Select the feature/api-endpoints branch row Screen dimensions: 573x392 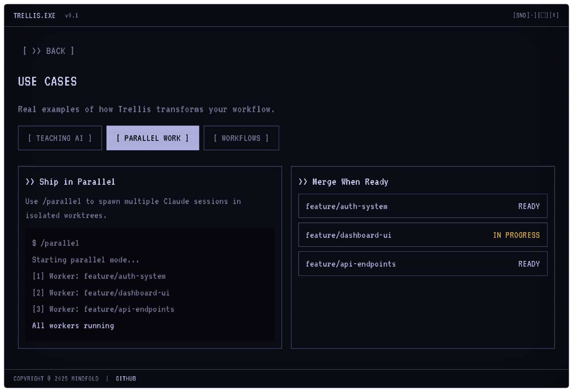click(423, 264)
